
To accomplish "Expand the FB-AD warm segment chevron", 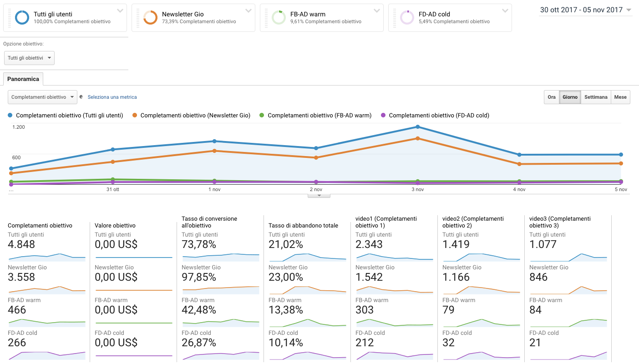I will 377,11.
